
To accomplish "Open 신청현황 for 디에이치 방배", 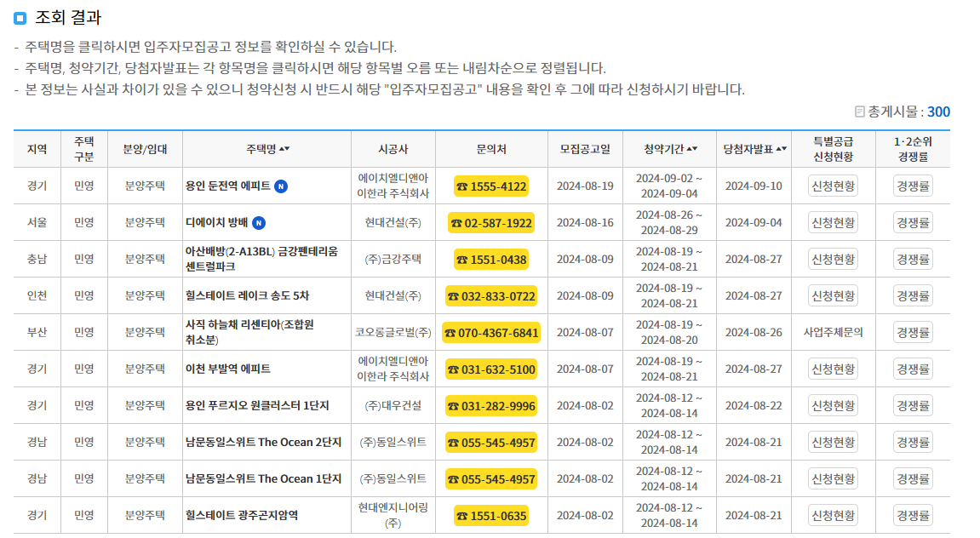I will 834,222.
